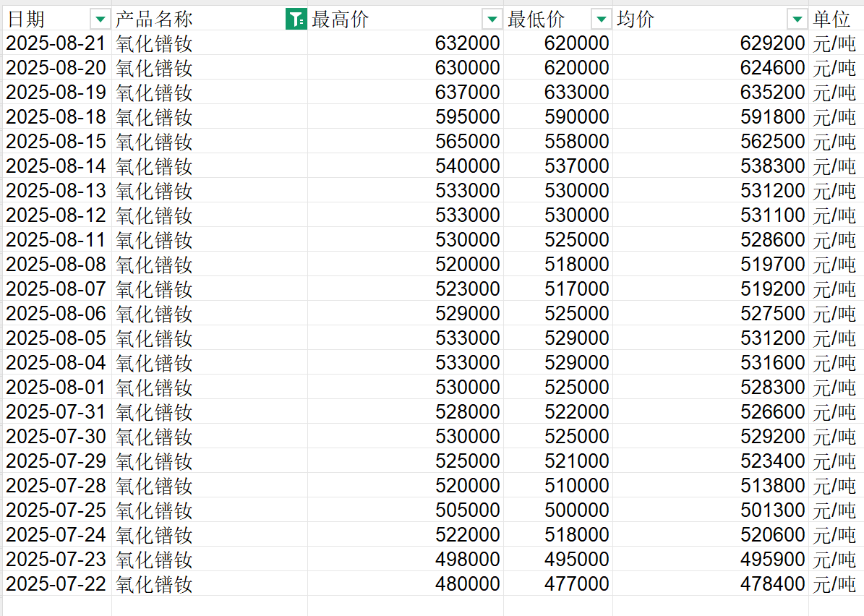Select date cell 2025-08-01
The image size is (864, 616).
coord(56,387)
